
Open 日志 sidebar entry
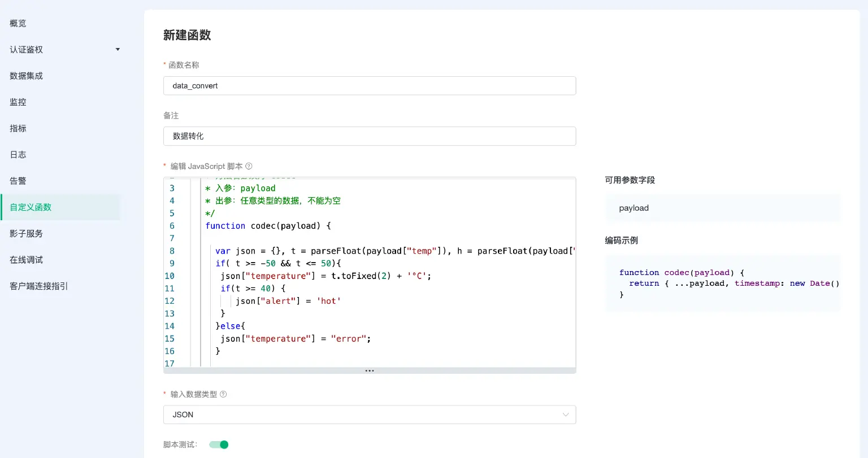(x=18, y=155)
